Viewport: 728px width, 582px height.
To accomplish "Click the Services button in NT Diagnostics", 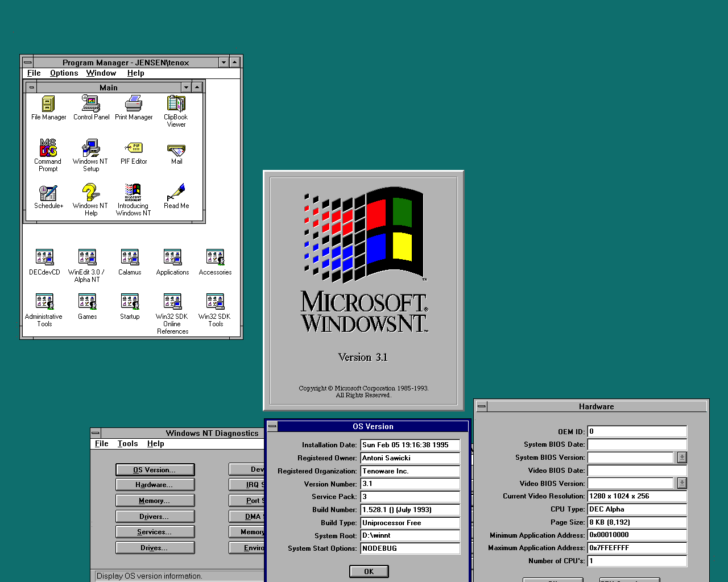I will pos(155,531).
